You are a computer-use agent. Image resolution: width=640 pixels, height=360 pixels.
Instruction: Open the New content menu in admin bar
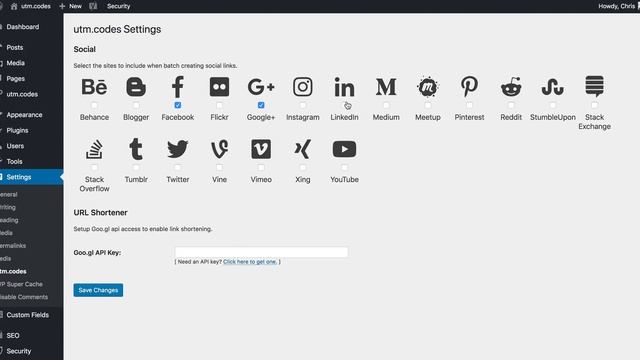(71, 6)
